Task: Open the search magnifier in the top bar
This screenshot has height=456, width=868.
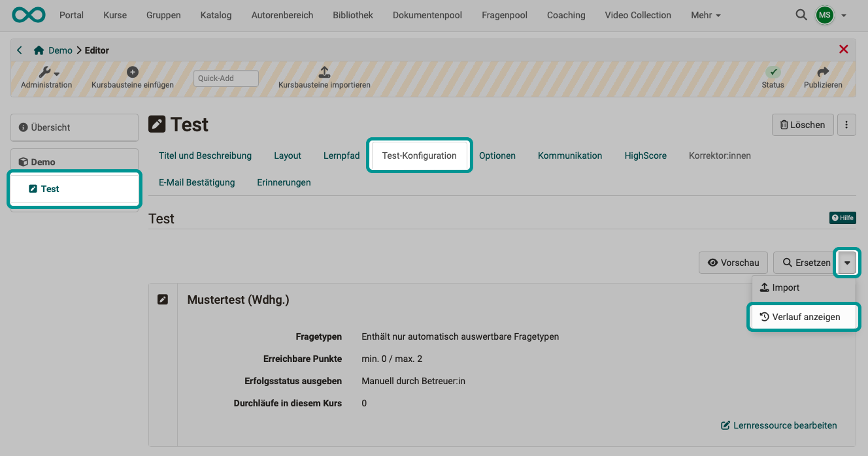Action: (x=801, y=14)
